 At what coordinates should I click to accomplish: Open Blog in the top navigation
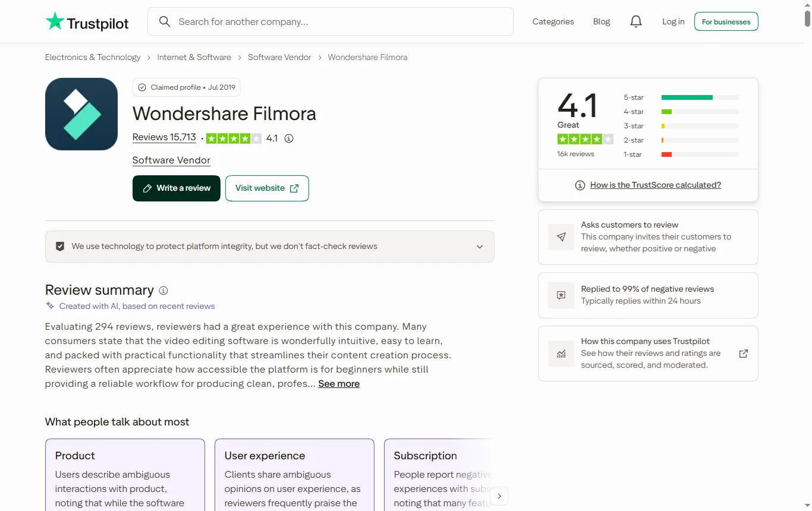(602, 21)
